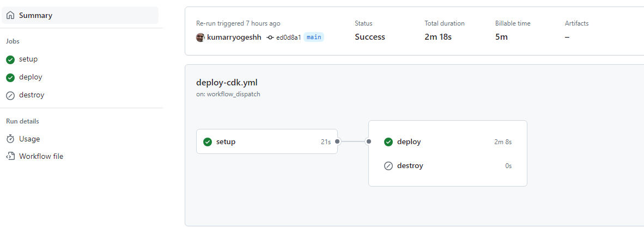Click the home icon beside Summary
644x229 pixels.
(x=11, y=16)
